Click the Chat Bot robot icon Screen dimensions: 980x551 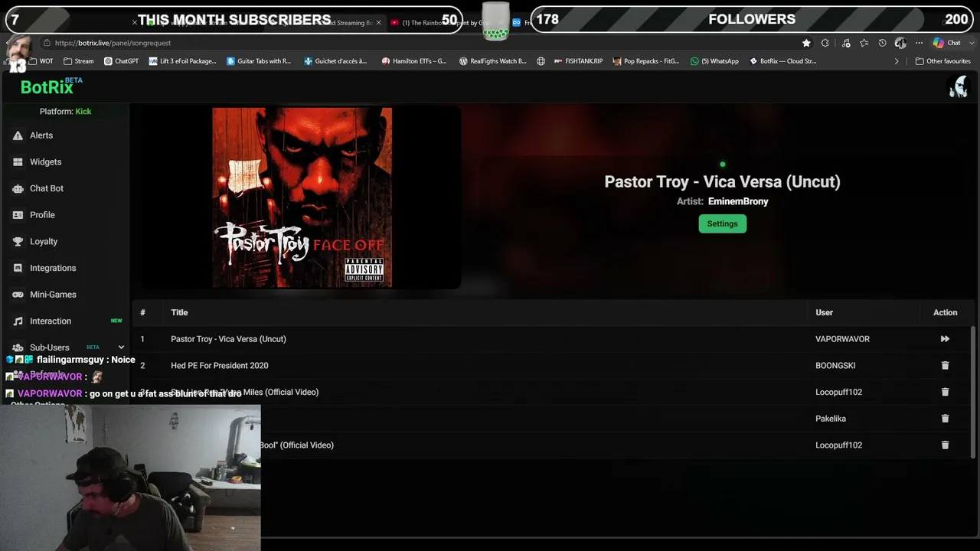click(x=18, y=188)
